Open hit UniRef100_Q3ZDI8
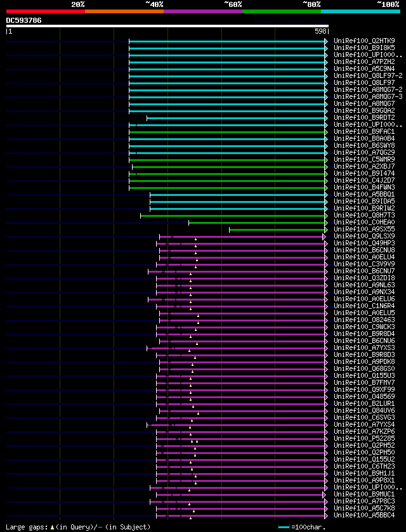This screenshot has width=406, height=532. pyautogui.click(x=364, y=278)
